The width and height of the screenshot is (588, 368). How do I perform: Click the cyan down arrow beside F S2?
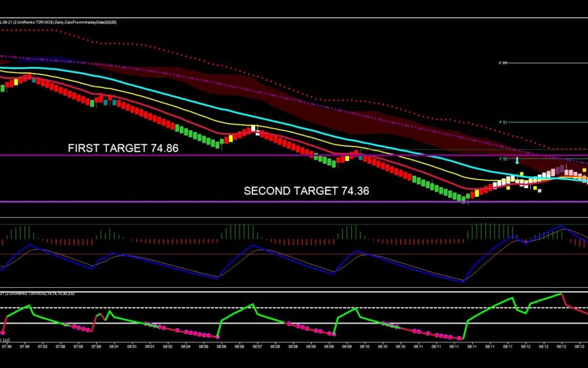[x=517, y=161]
